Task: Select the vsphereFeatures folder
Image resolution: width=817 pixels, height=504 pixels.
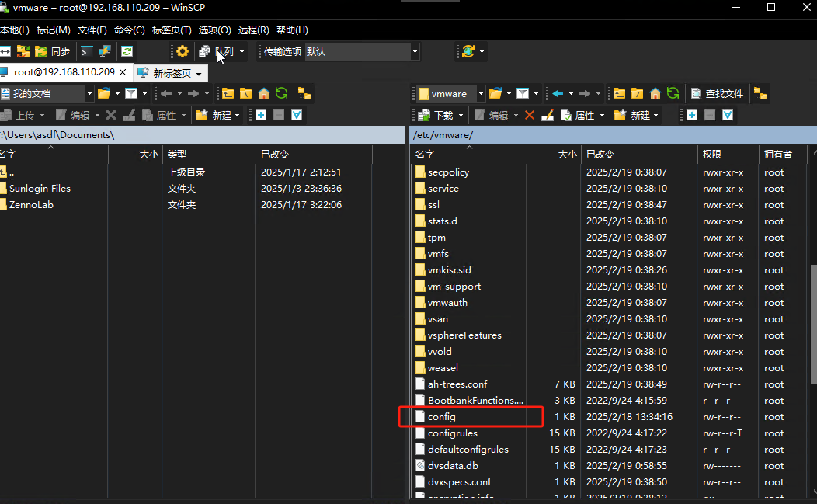Action: [x=464, y=335]
